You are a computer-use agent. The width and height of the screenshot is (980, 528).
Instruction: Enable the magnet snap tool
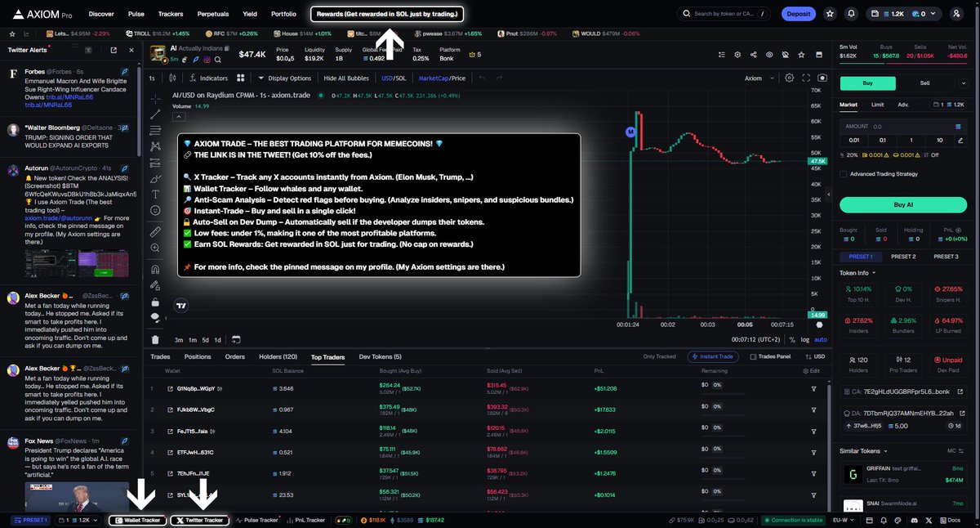[155, 270]
